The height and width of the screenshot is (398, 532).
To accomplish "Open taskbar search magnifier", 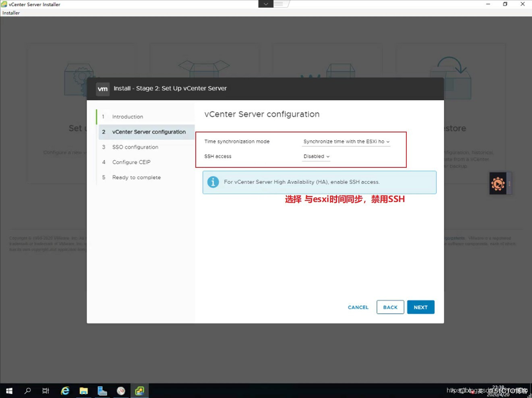I will pos(27,390).
